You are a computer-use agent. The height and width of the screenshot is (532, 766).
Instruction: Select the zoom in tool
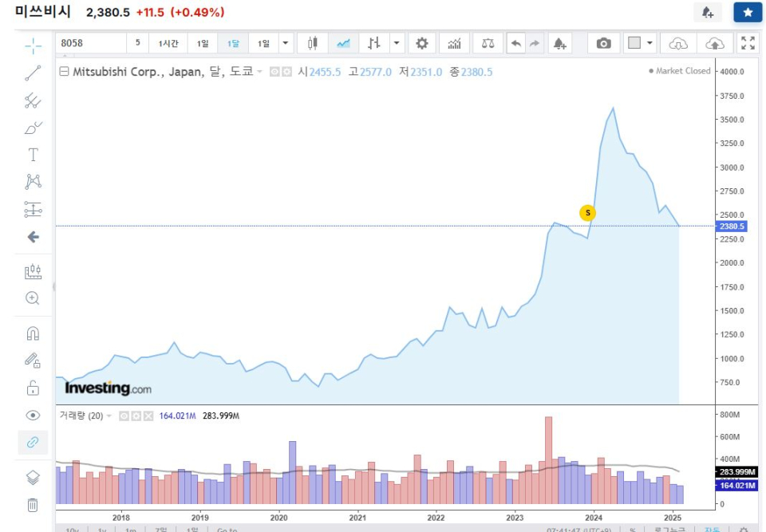[x=33, y=298]
